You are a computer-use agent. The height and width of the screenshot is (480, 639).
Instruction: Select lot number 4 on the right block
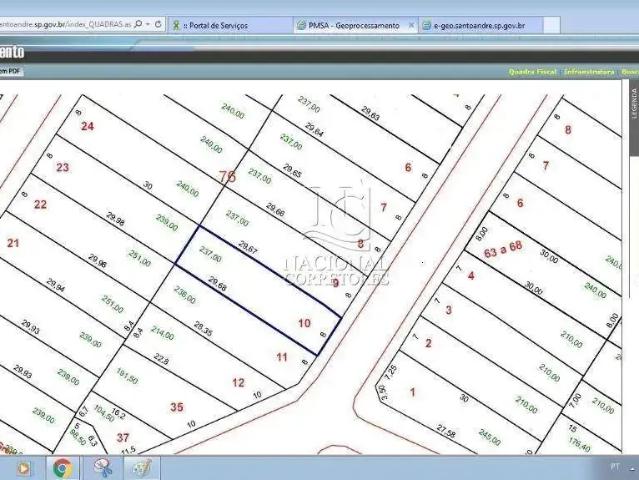471,276
